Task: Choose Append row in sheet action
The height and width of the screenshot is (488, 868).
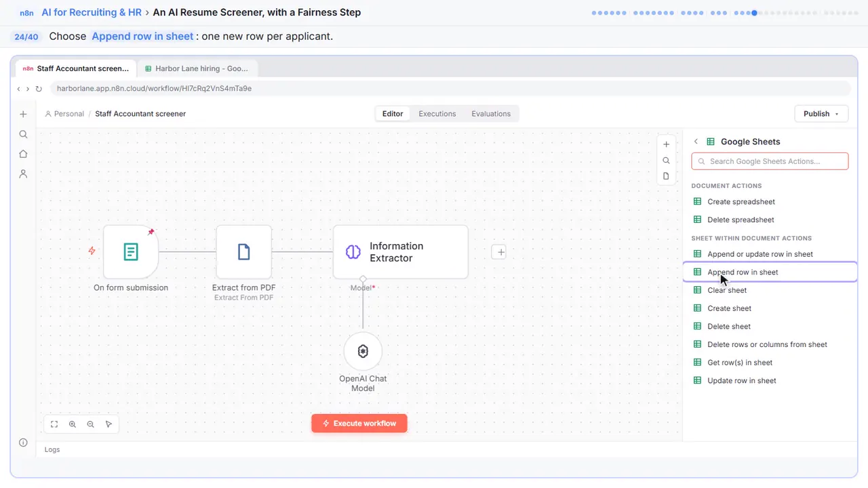Action: (x=770, y=272)
